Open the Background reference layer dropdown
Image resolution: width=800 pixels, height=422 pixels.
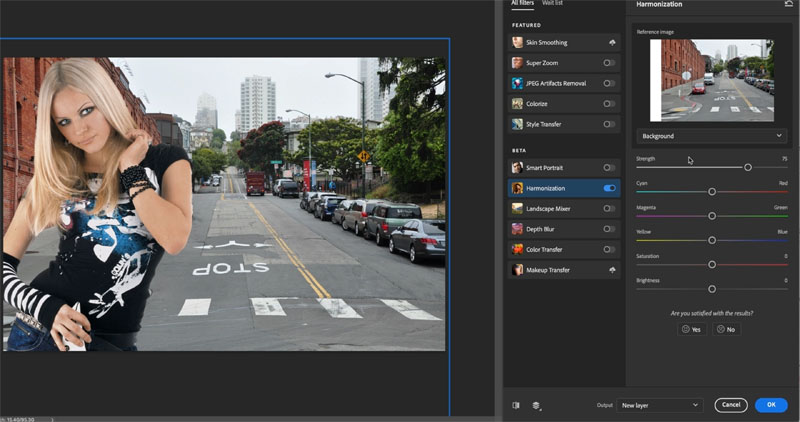coord(712,136)
